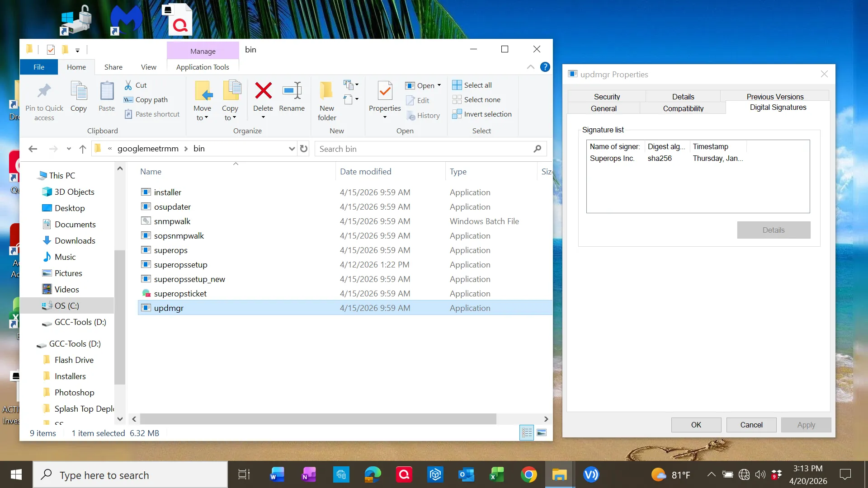The height and width of the screenshot is (488, 868).
Task: Click the Details button in Signature list
Action: [774, 230]
